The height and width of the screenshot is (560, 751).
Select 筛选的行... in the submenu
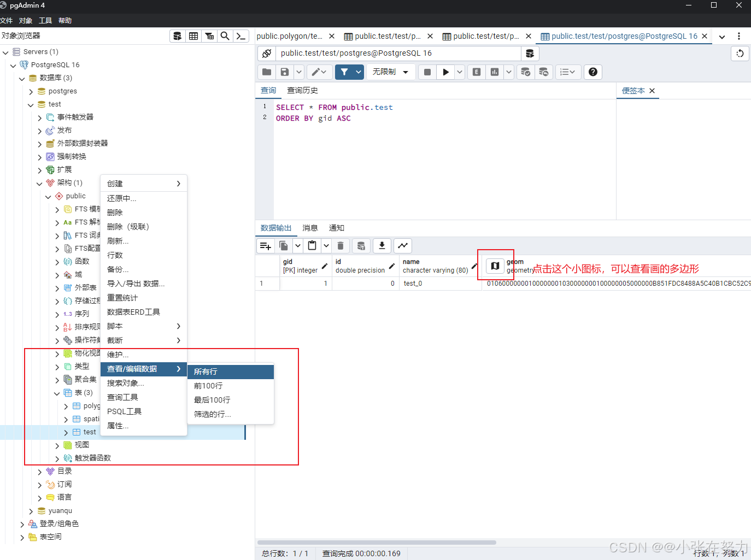[231, 414]
